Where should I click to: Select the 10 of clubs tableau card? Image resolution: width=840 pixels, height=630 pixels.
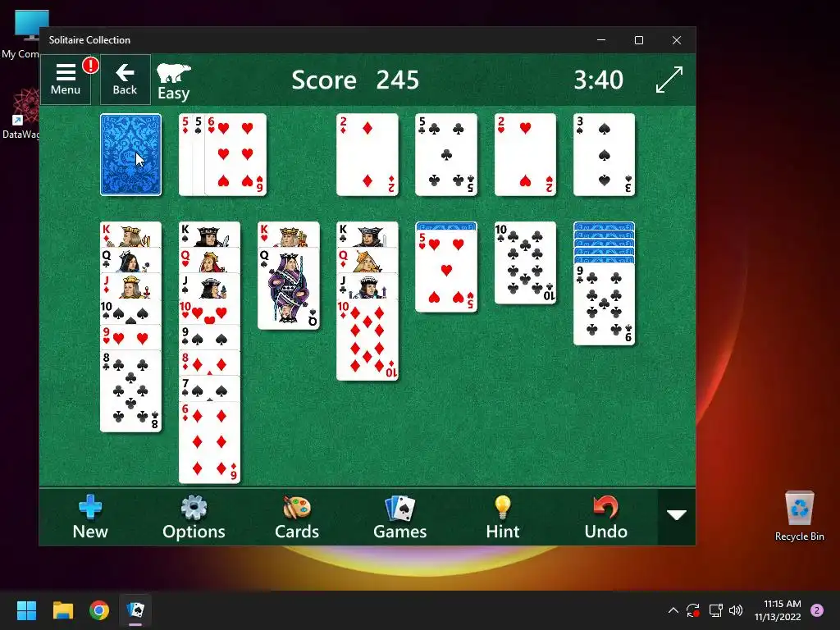[x=525, y=263]
